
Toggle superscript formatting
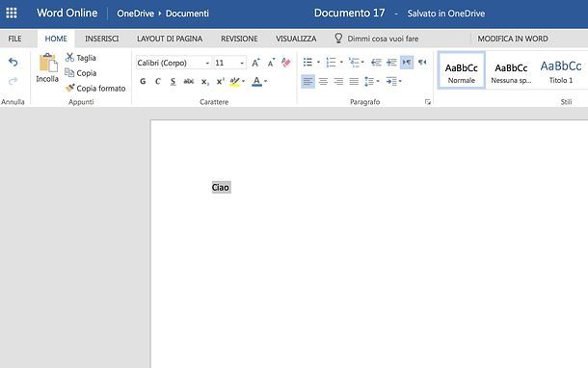coord(220,81)
